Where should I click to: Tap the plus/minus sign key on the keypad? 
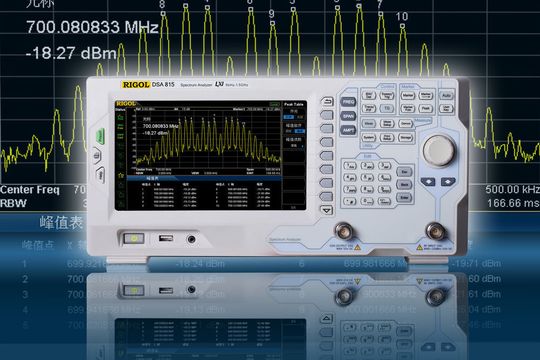coord(384,201)
